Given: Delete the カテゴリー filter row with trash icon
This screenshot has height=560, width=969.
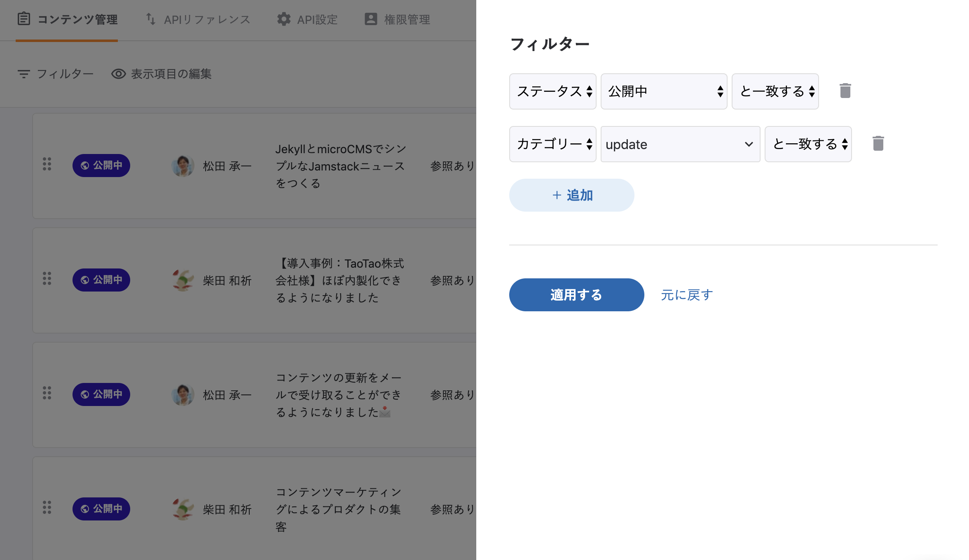Looking at the screenshot, I should click(x=878, y=144).
